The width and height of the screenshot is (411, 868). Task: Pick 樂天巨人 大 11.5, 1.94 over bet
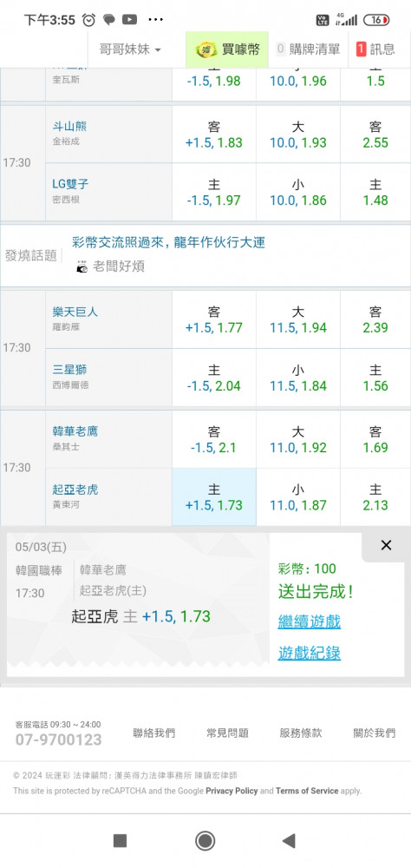pyautogui.click(x=298, y=320)
